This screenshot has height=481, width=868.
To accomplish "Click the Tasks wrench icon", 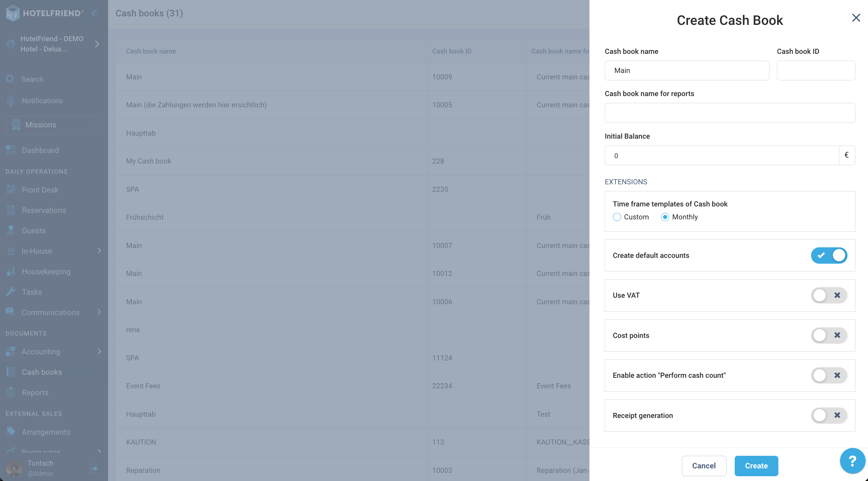I will (x=11, y=292).
